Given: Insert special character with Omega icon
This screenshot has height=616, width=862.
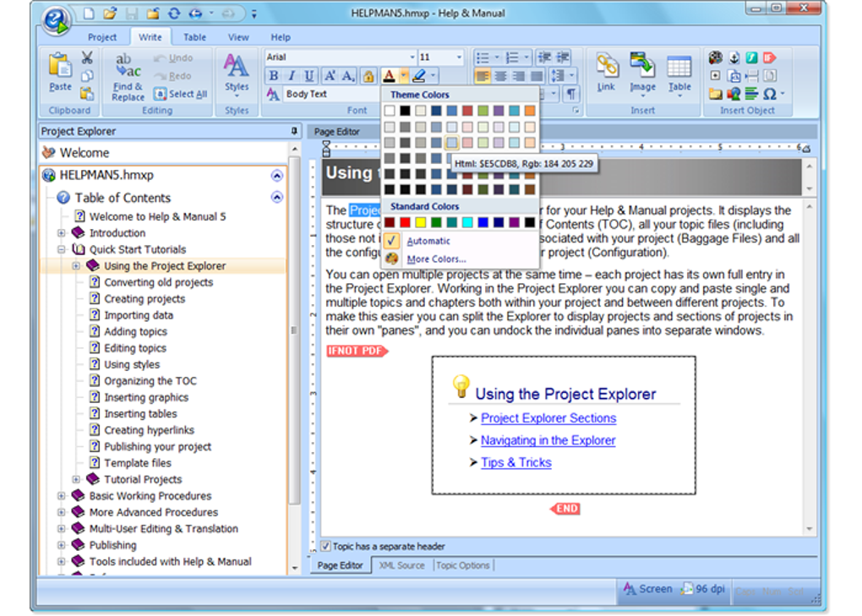Looking at the screenshot, I should pyautogui.click(x=770, y=94).
